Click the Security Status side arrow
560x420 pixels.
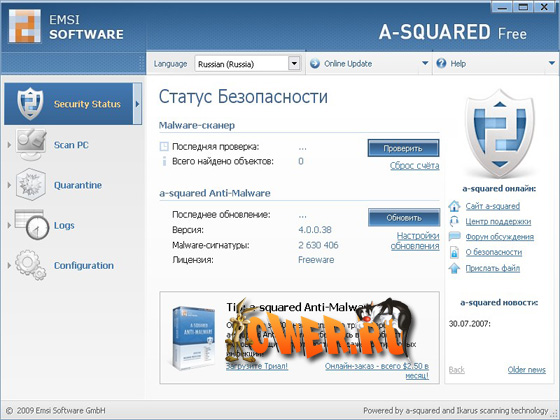(137, 104)
